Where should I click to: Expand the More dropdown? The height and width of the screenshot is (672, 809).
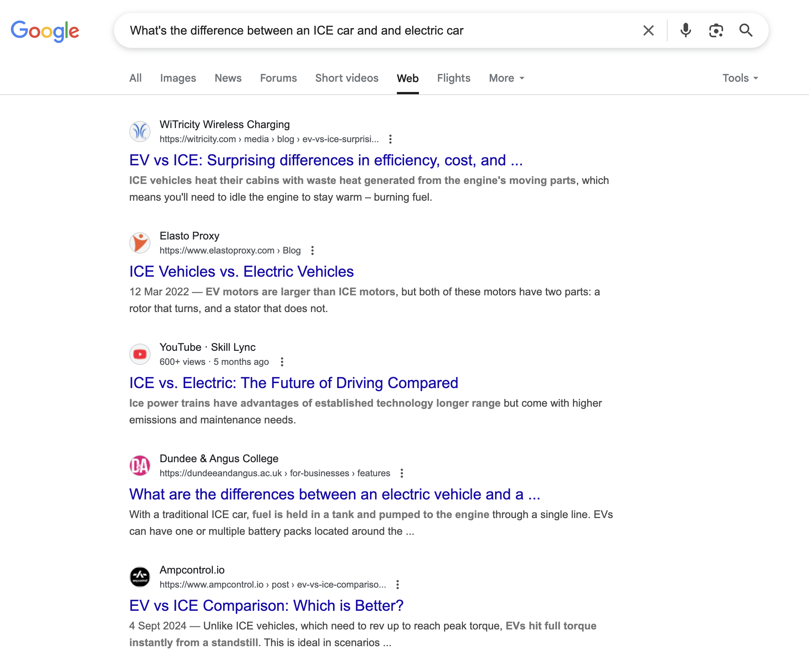[x=506, y=78]
